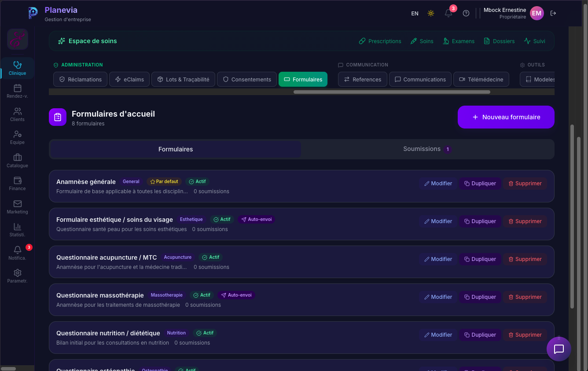Screen dimensions: 588x371
Task: Open Prescriptions link
Action: [x=380, y=41]
